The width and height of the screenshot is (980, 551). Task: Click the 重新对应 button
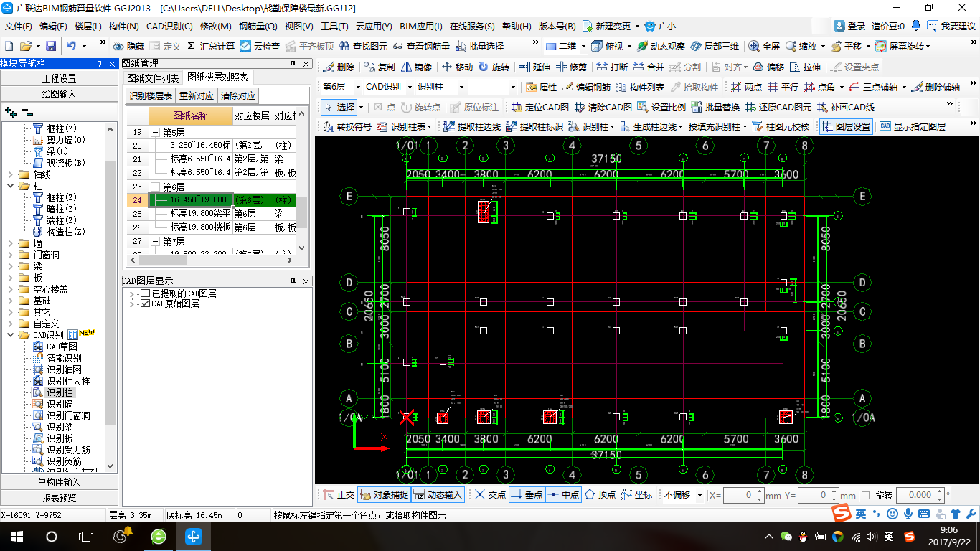pyautogui.click(x=197, y=95)
